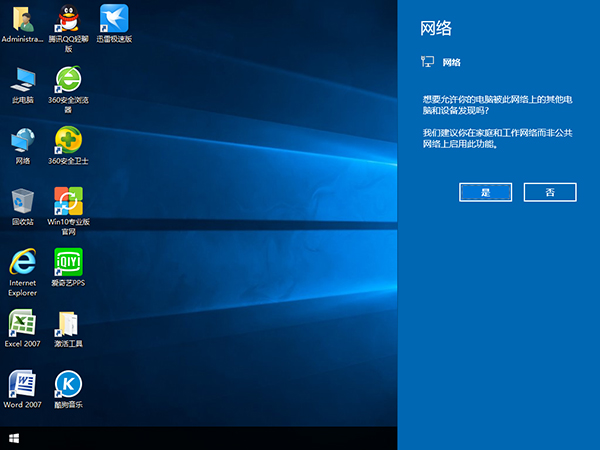Open 爱奇艺PPS desktop shortcut
This screenshot has height=450, width=600.
[x=68, y=262]
